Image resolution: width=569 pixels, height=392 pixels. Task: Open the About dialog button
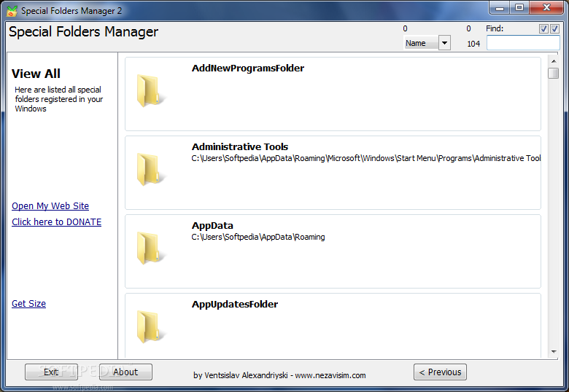(125, 372)
